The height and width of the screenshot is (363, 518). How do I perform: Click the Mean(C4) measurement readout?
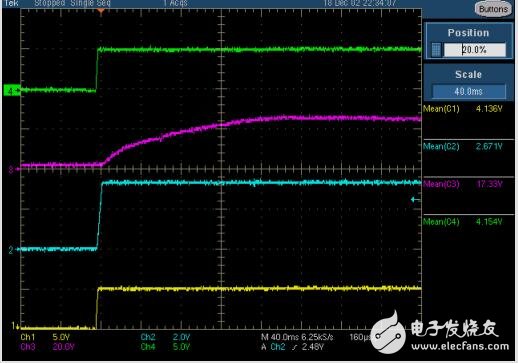click(x=463, y=222)
